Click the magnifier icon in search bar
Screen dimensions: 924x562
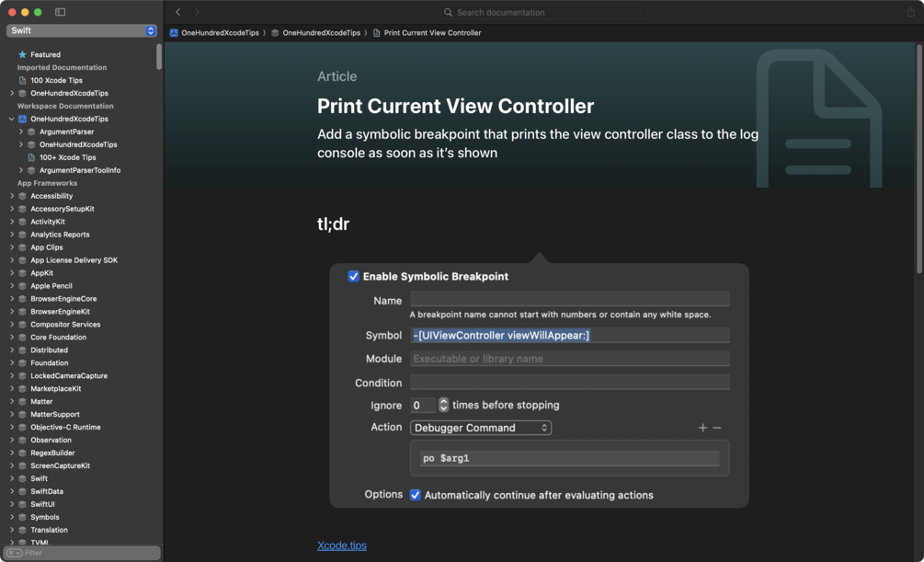tap(448, 12)
